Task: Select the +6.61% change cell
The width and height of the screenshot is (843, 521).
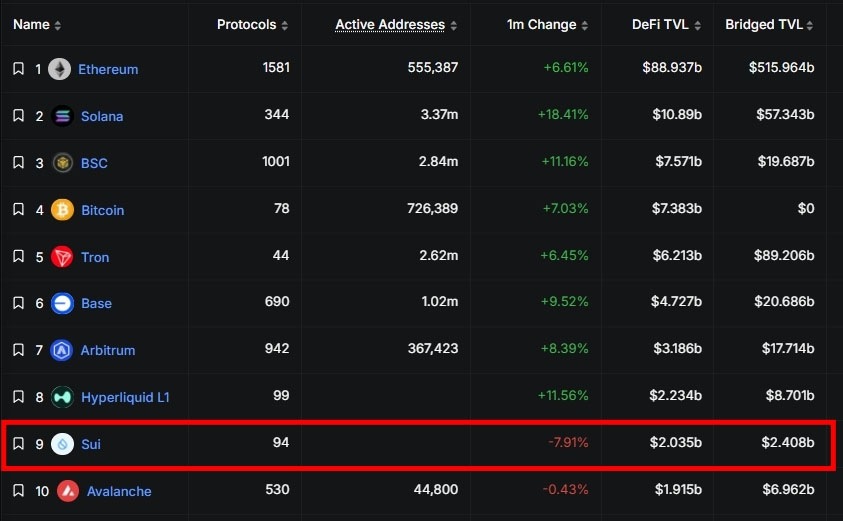Action: 566,67
